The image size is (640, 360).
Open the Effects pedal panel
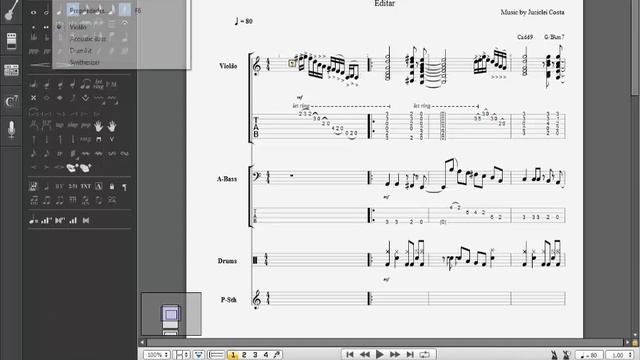coord(11,41)
